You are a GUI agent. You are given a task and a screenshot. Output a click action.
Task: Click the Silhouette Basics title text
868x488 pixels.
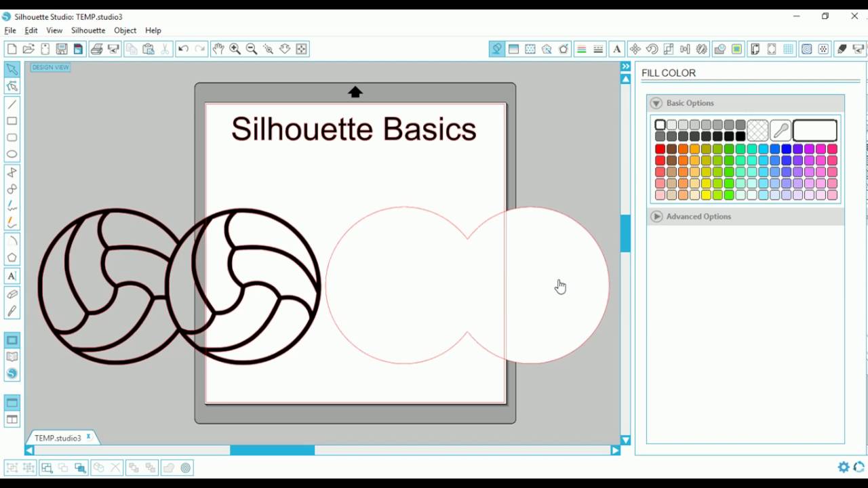354,129
